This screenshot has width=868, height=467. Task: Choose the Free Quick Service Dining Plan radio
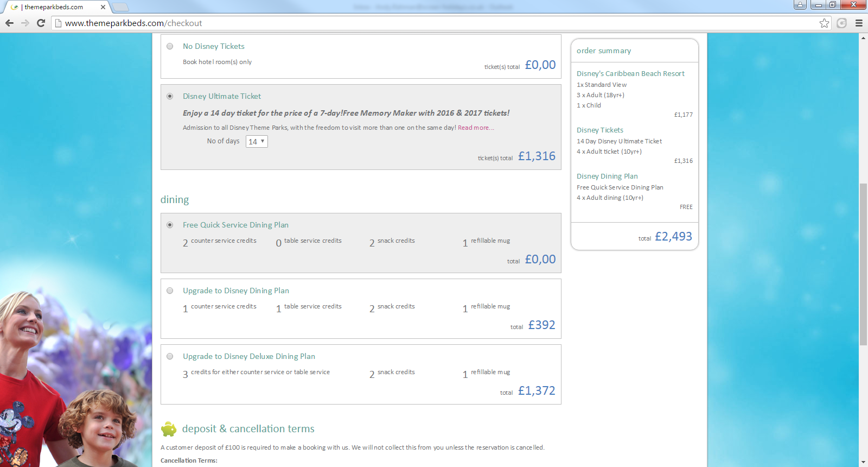[x=170, y=225]
